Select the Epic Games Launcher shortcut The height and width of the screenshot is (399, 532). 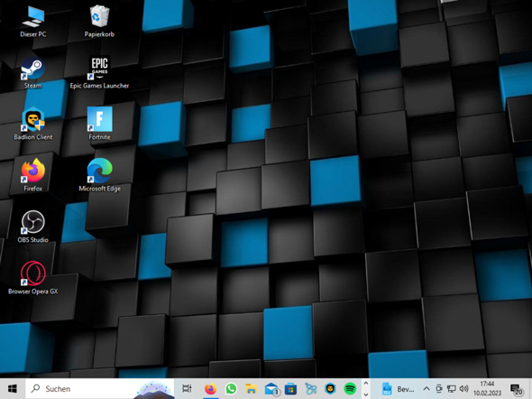(99, 73)
